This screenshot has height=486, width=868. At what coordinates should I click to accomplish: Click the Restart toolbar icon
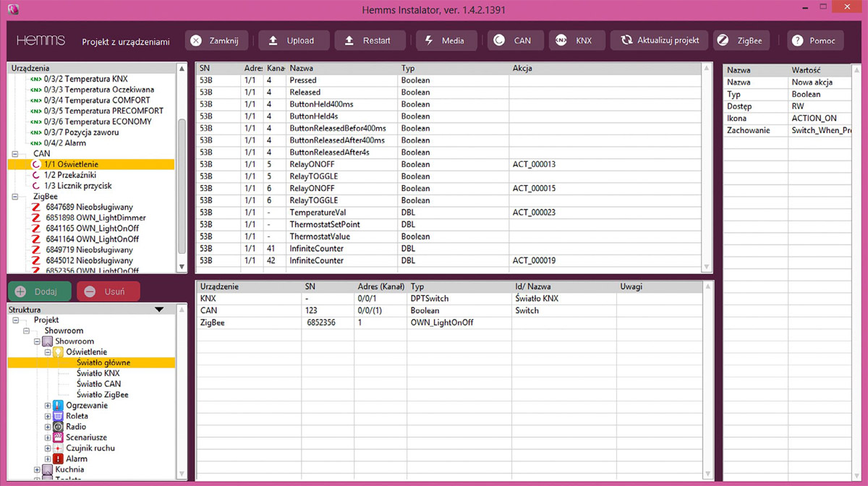coord(349,40)
